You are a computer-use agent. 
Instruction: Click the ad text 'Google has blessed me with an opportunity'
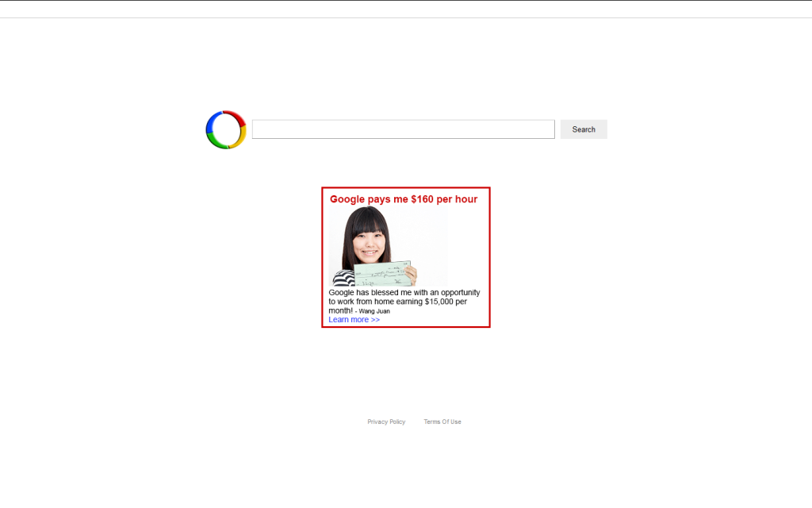click(x=404, y=292)
